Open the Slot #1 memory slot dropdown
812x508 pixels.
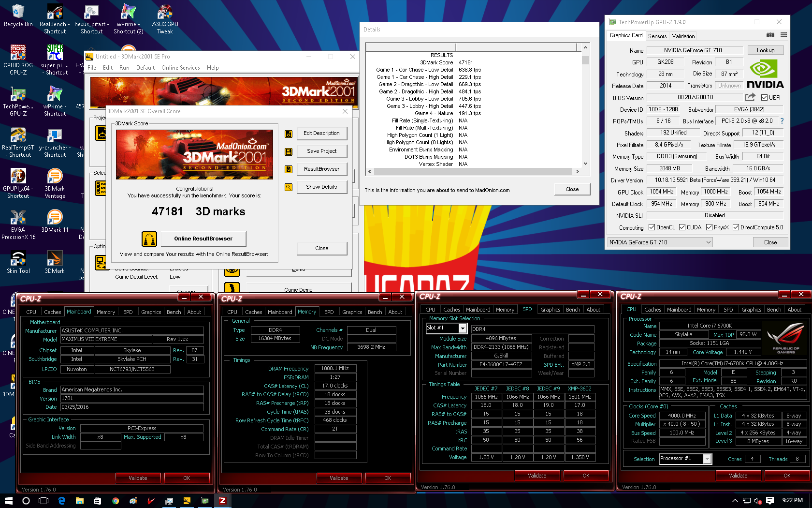(446, 328)
